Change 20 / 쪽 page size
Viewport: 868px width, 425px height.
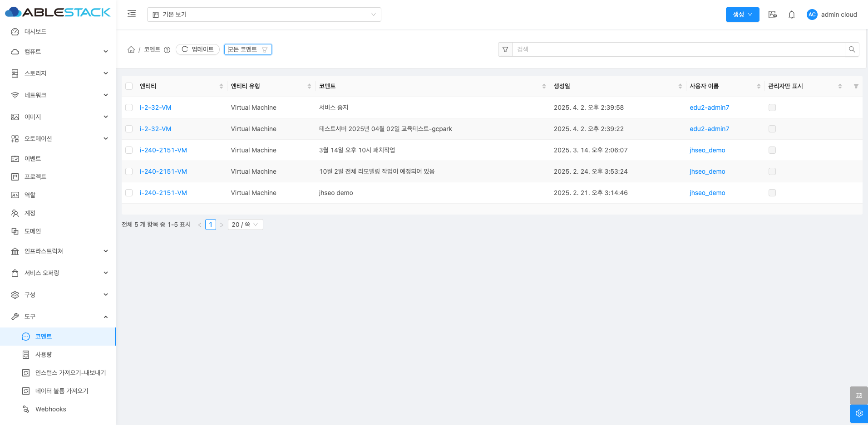tap(246, 225)
